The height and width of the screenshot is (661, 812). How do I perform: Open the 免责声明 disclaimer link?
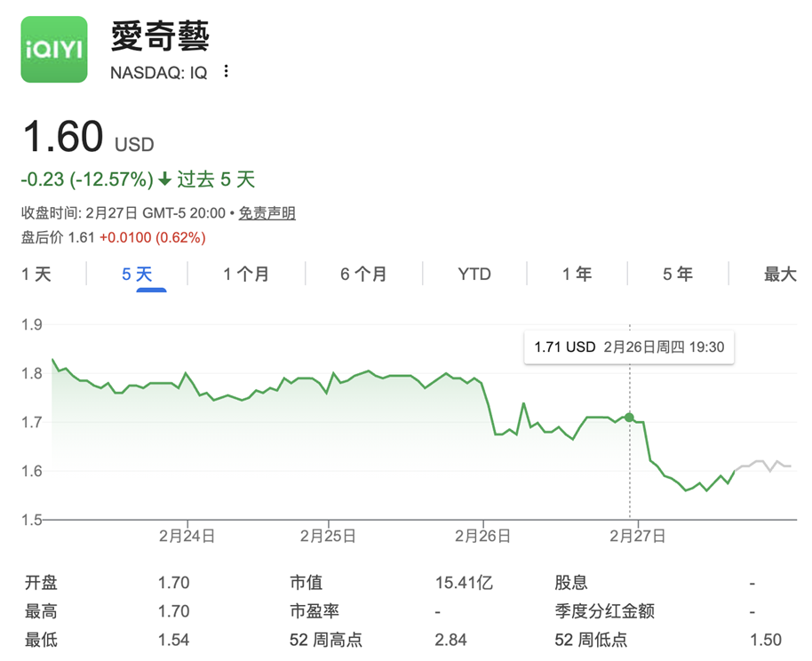pyautogui.click(x=267, y=213)
